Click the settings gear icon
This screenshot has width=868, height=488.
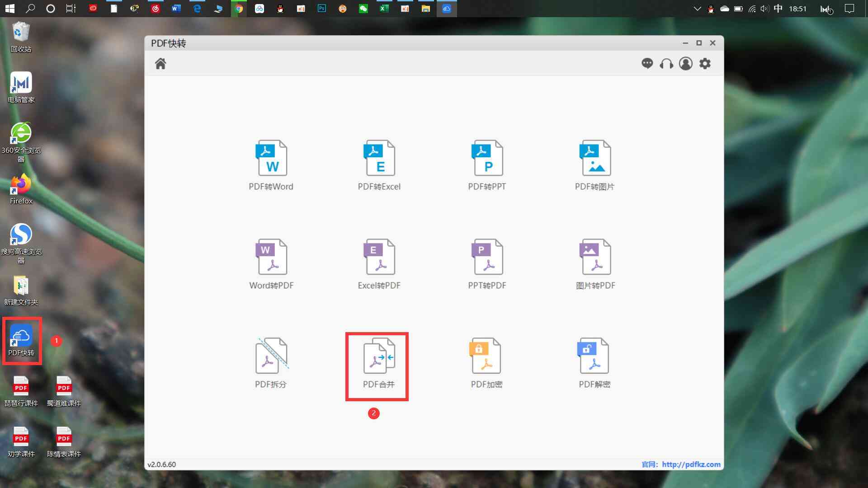[x=705, y=63]
